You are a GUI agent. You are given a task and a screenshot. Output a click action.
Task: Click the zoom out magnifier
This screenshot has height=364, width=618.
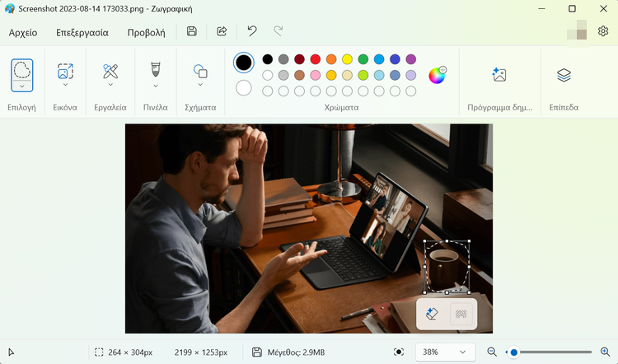tap(491, 352)
